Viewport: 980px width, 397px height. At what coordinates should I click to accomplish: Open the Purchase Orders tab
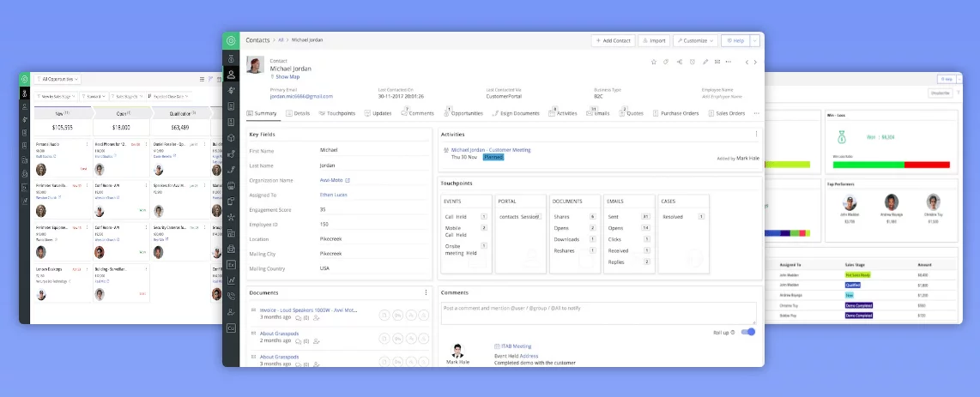click(675, 113)
